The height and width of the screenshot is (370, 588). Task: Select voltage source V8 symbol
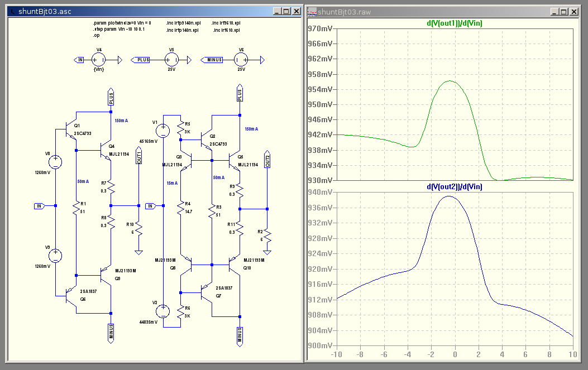[x=55, y=162]
